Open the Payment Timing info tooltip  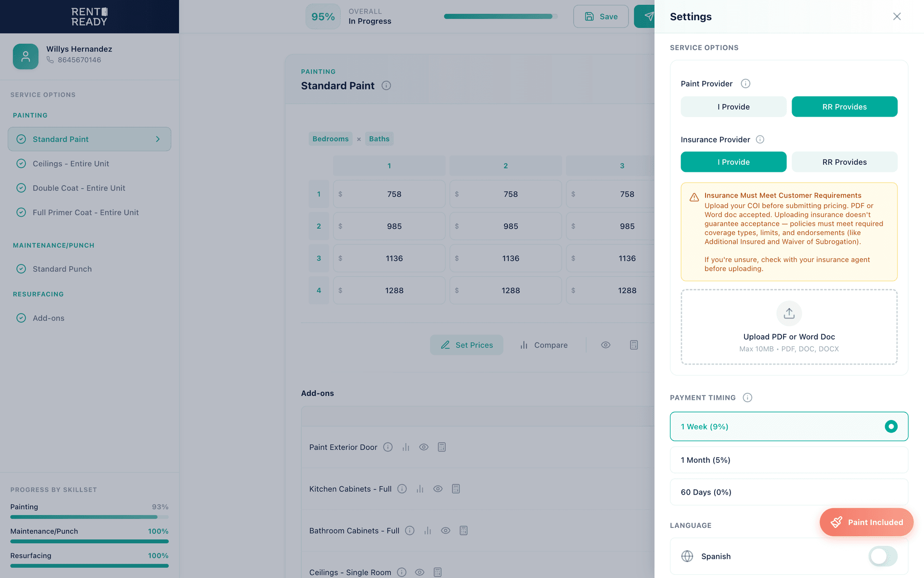[x=747, y=397]
